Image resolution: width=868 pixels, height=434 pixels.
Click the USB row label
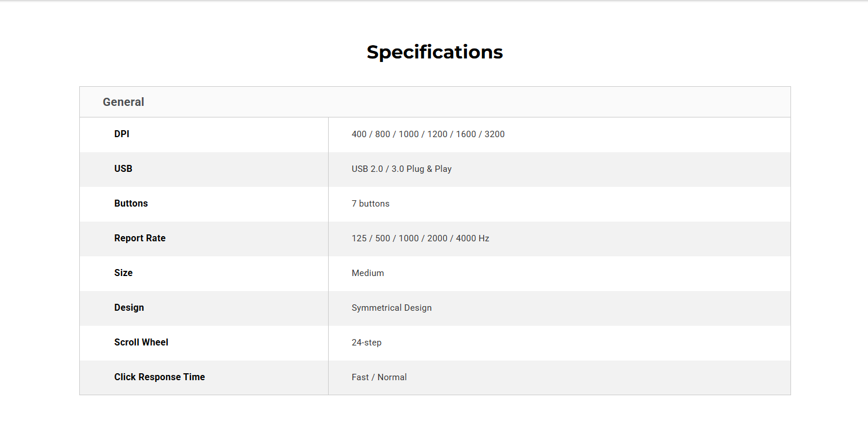point(123,168)
